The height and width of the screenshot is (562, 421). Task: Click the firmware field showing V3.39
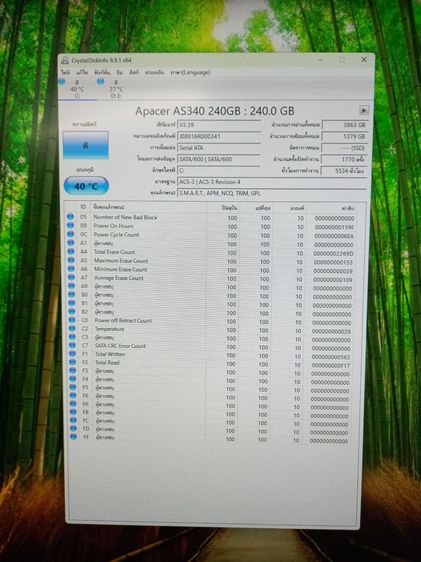tap(219, 125)
